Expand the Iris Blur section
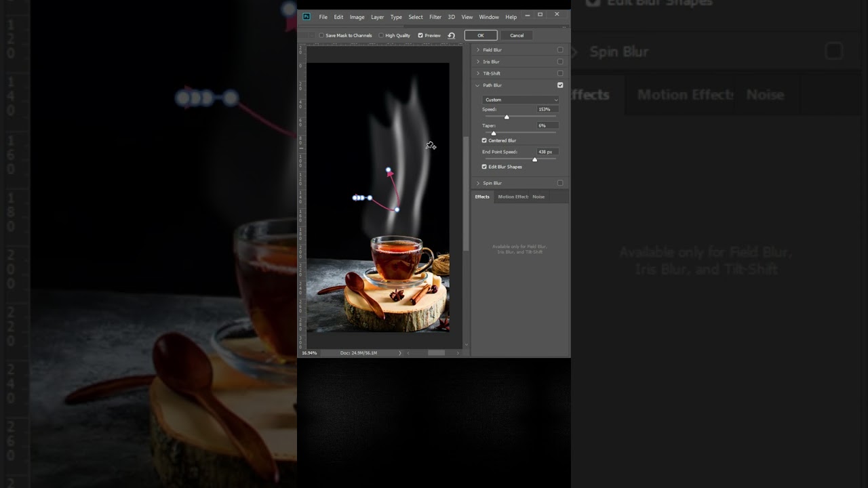 (478, 62)
